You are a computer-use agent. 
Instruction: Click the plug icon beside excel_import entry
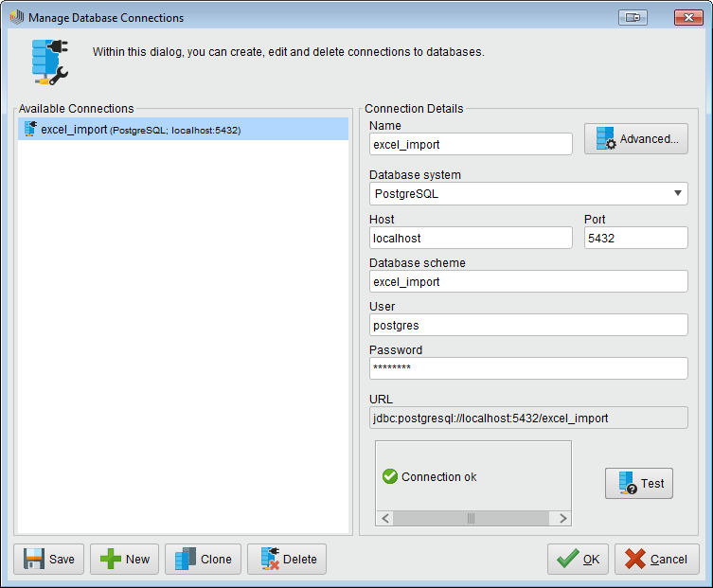(x=30, y=129)
